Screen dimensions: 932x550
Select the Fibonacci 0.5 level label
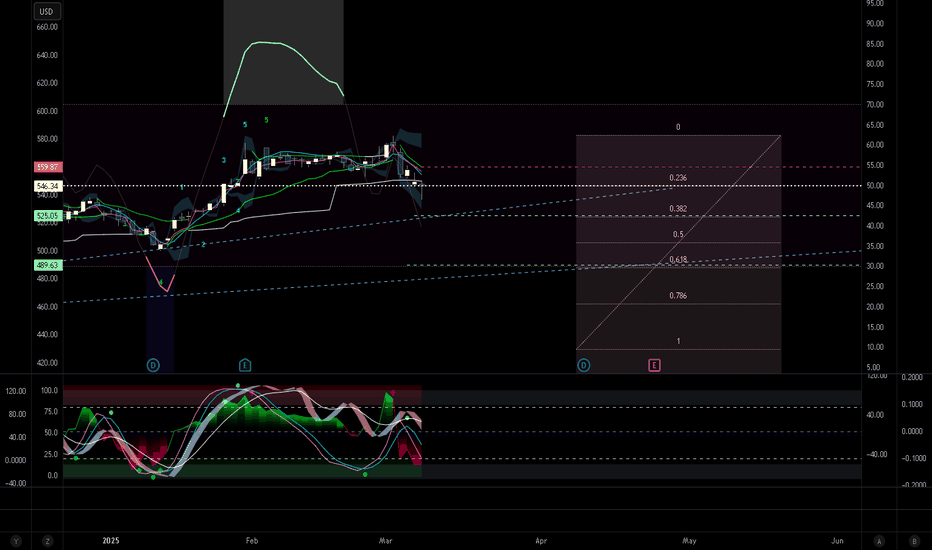point(678,234)
